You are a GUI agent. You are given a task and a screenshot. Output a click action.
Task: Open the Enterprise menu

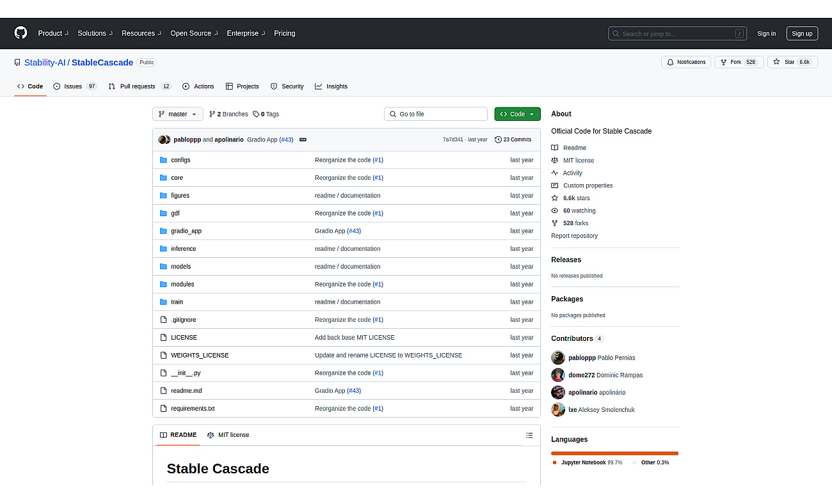coord(246,33)
